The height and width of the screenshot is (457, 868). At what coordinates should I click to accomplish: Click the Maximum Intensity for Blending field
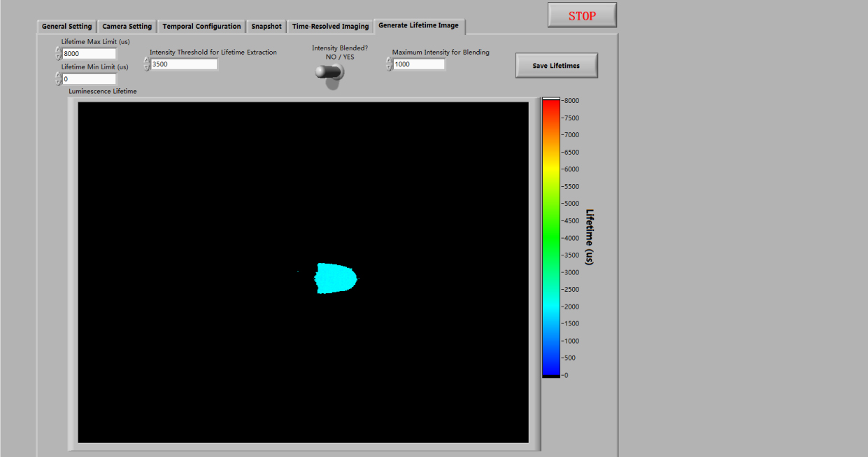418,64
